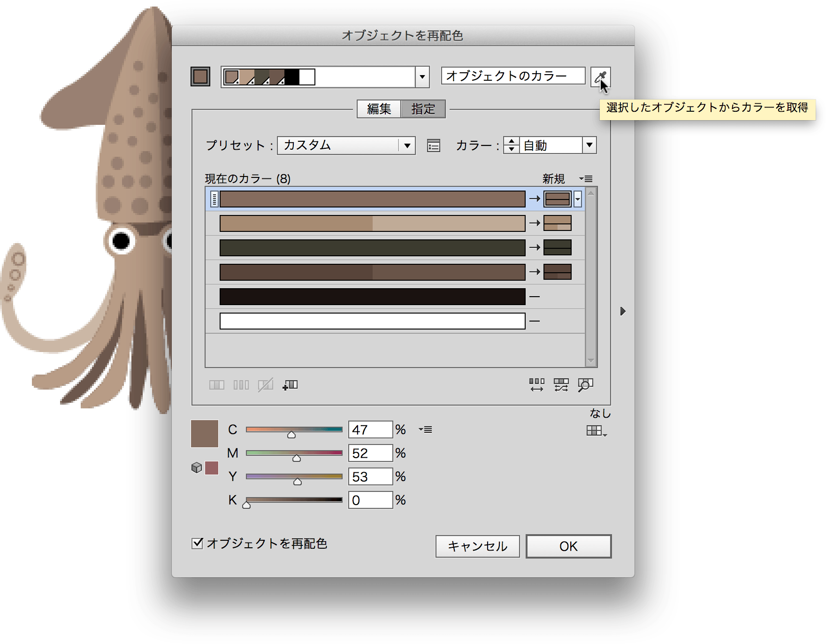Toggle the dash on white color row

tap(535, 321)
